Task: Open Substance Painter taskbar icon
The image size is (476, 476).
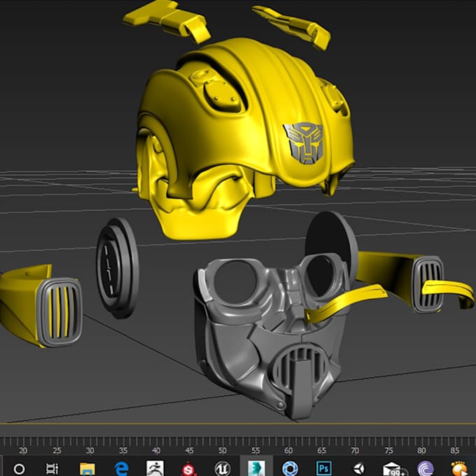Action: (x=188, y=469)
